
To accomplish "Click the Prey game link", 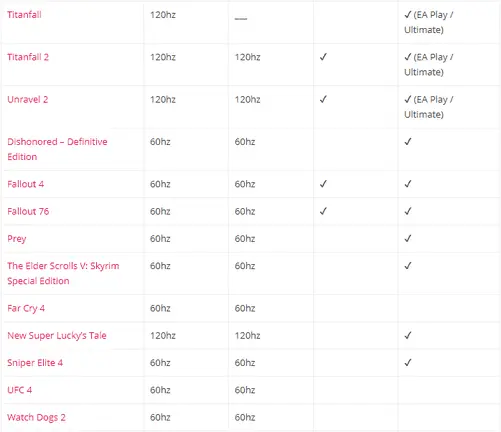I will 17,239.
